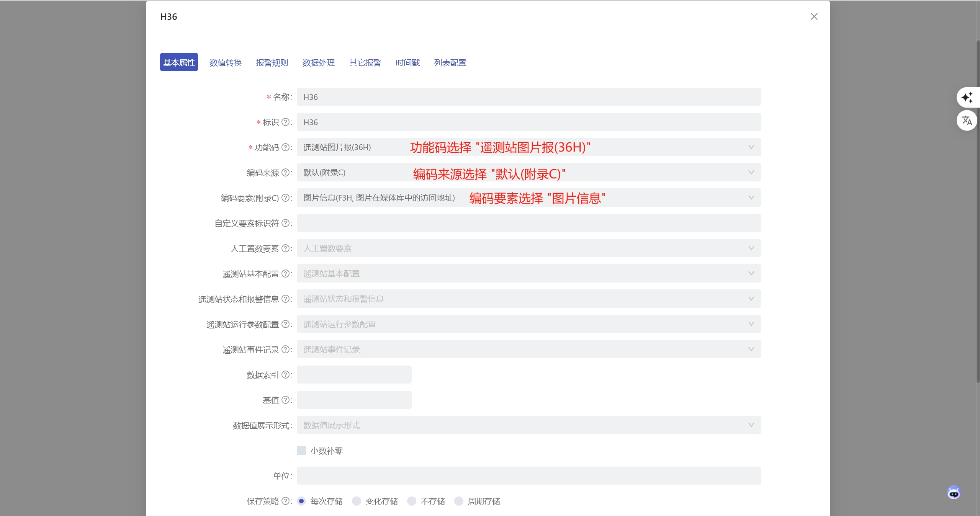980x516 pixels.
Task: Click the help icon beside 数据索引
Action: coord(285,375)
